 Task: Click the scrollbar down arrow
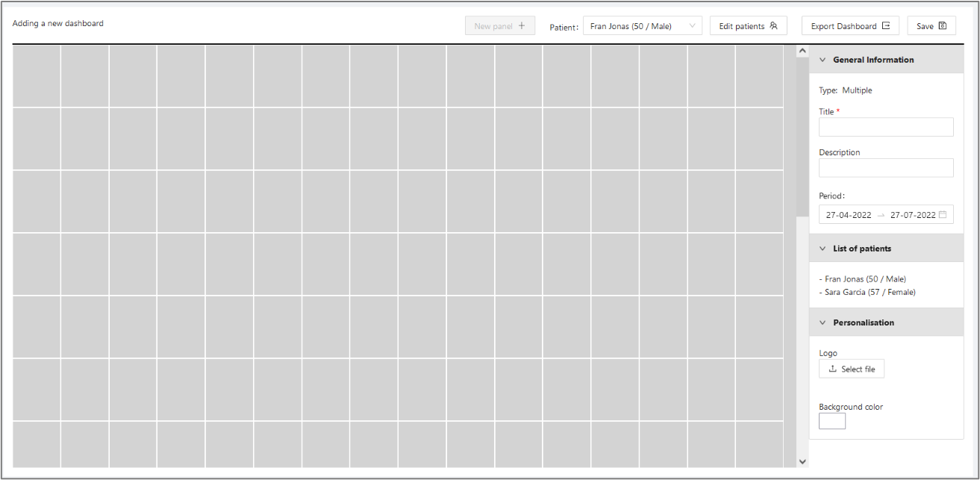click(x=802, y=461)
